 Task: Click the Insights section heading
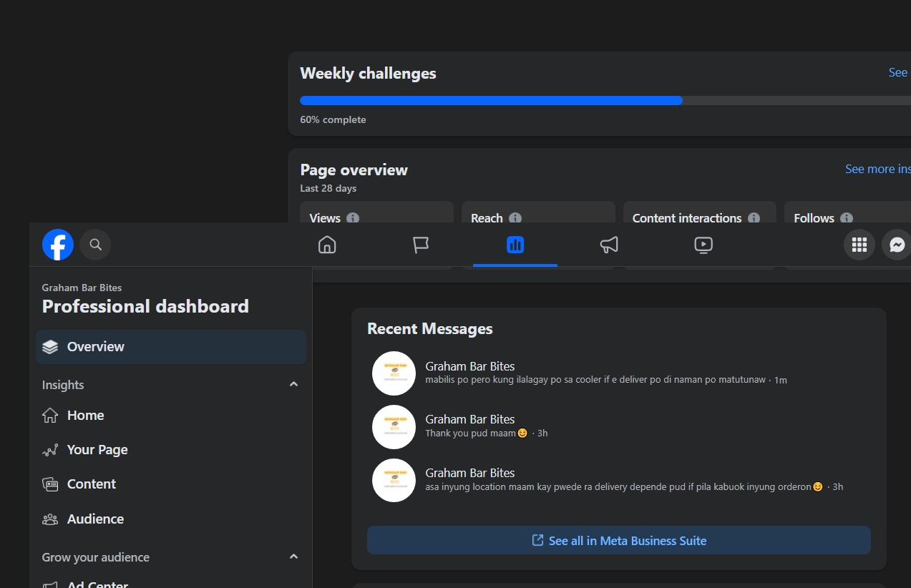(63, 385)
